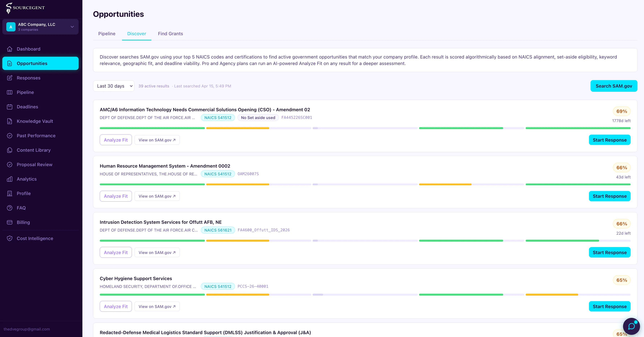Select the Discover tab
The height and width of the screenshot is (337, 644).
(136, 33)
